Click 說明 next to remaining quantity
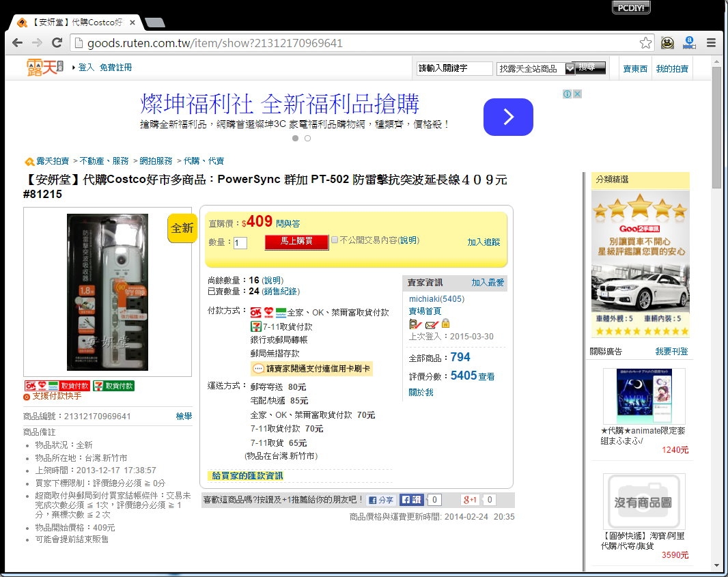 point(272,281)
